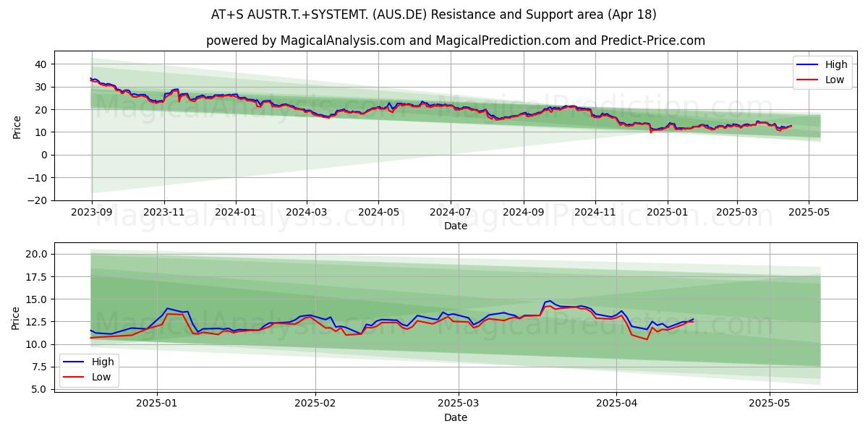Image resolution: width=868 pixels, height=434 pixels.
Task: Click the '2025-04' tick on bottom chart
Action: (x=617, y=404)
